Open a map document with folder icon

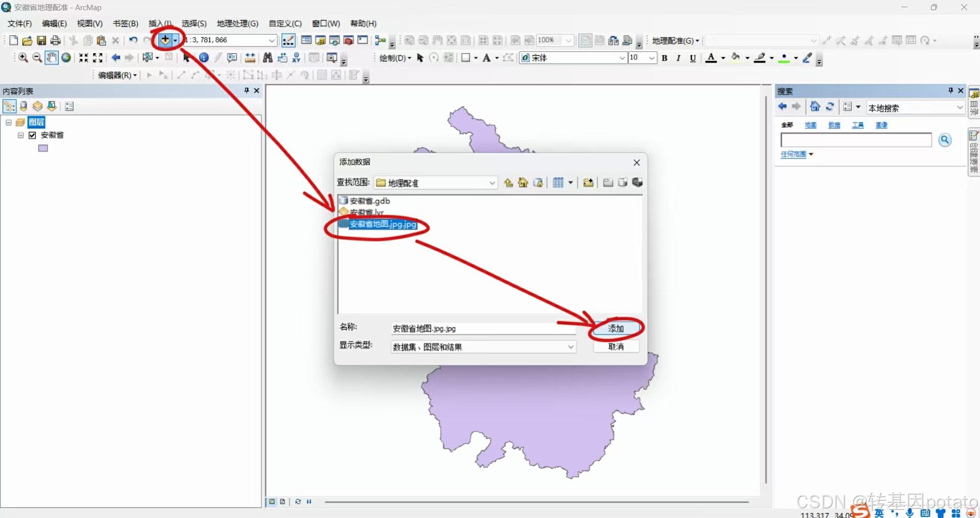tap(27, 40)
